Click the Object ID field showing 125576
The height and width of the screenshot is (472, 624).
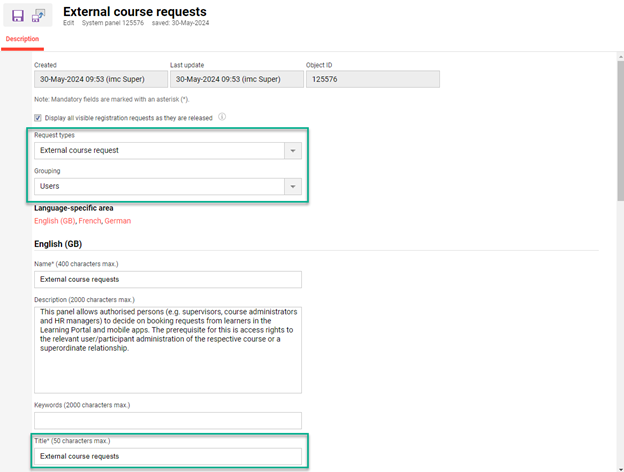coord(372,80)
